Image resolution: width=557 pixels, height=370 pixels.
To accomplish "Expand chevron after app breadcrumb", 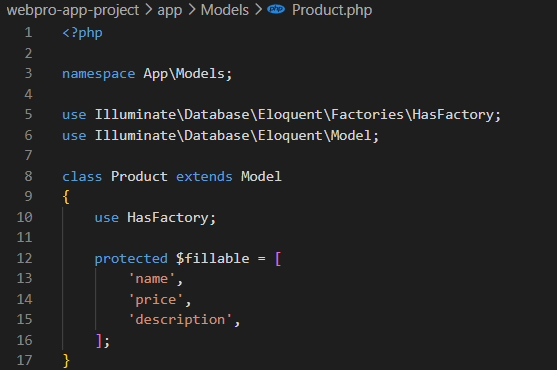I will pyautogui.click(x=192, y=10).
